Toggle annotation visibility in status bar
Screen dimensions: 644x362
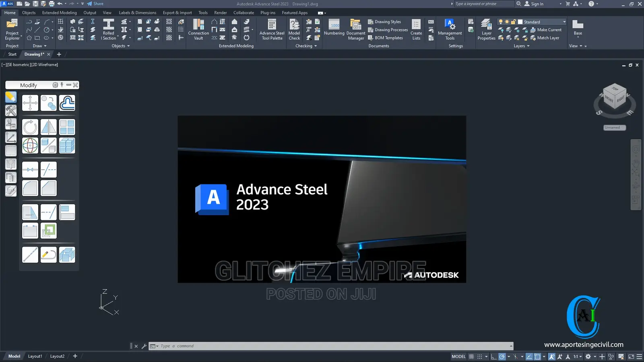point(552,356)
